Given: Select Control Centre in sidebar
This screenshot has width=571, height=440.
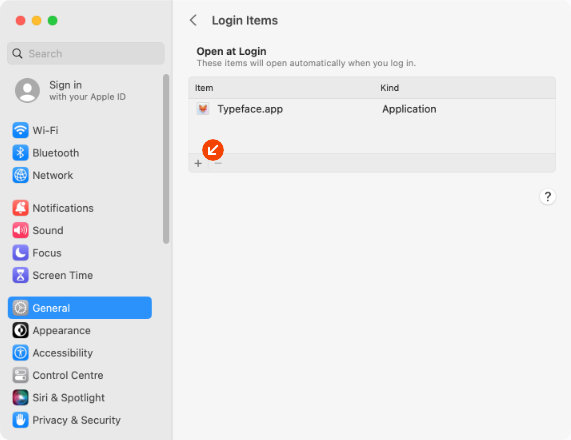Looking at the screenshot, I should [x=68, y=375].
